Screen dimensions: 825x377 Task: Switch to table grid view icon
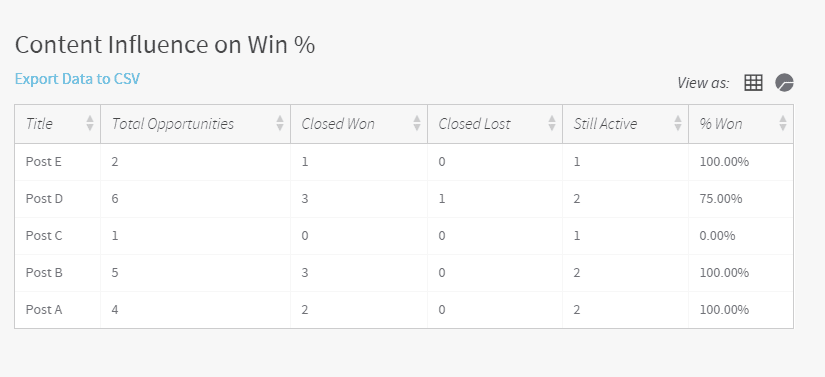tap(753, 83)
